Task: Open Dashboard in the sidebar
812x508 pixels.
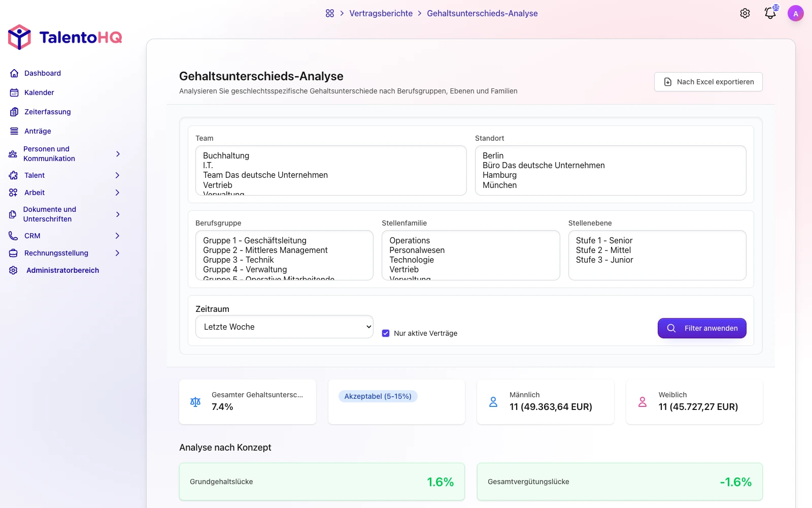Action: (x=43, y=73)
